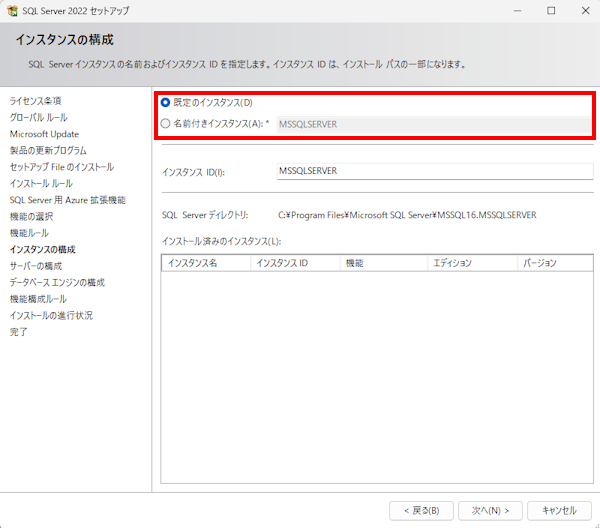The height and width of the screenshot is (528, 600).
Task: Click データベース エンジンの構成 step
Action: tap(57, 282)
